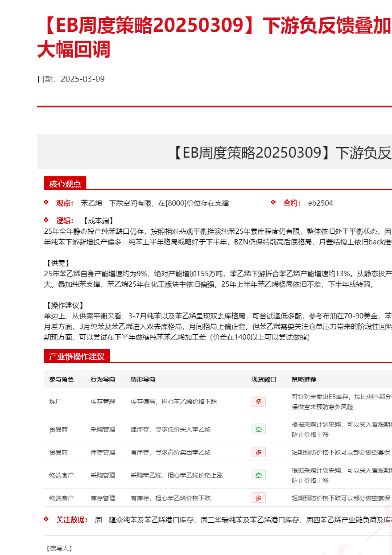Click the 参与角色 column header

(61, 379)
